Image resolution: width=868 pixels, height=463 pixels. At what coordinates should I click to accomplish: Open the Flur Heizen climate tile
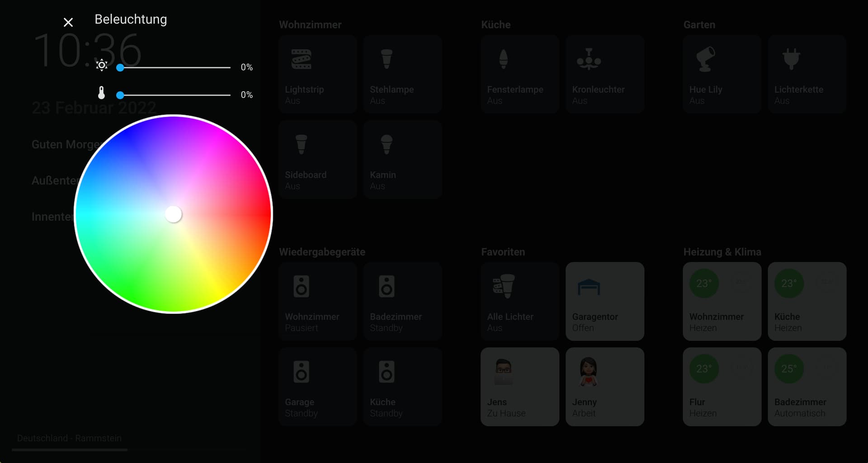coord(722,387)
